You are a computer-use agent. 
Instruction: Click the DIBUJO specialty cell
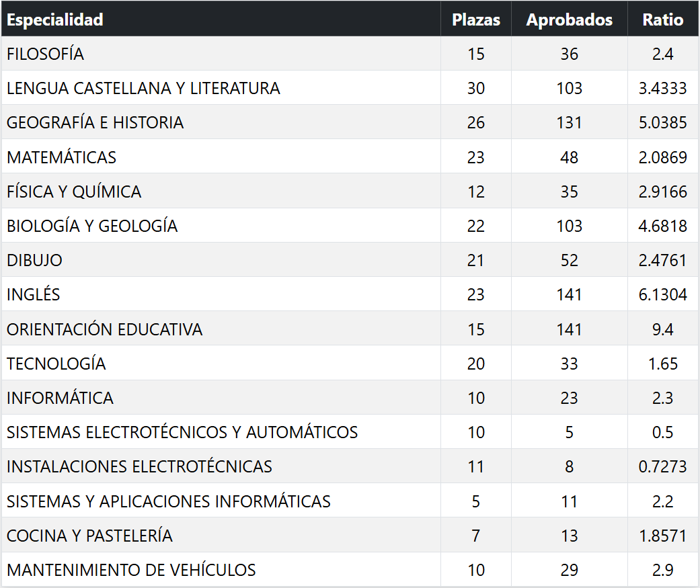click(x=34, y=260)
